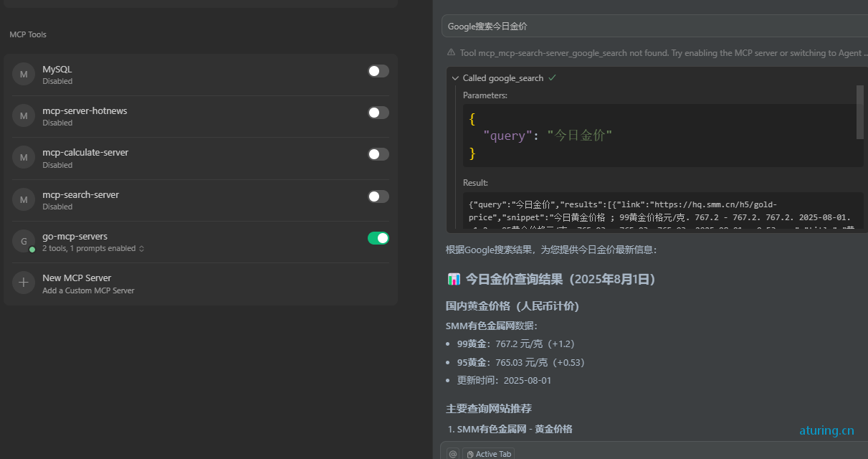This screenshot has width=868, height=459.
Task: Enable the MySQL server toggle
Action: 378,71
